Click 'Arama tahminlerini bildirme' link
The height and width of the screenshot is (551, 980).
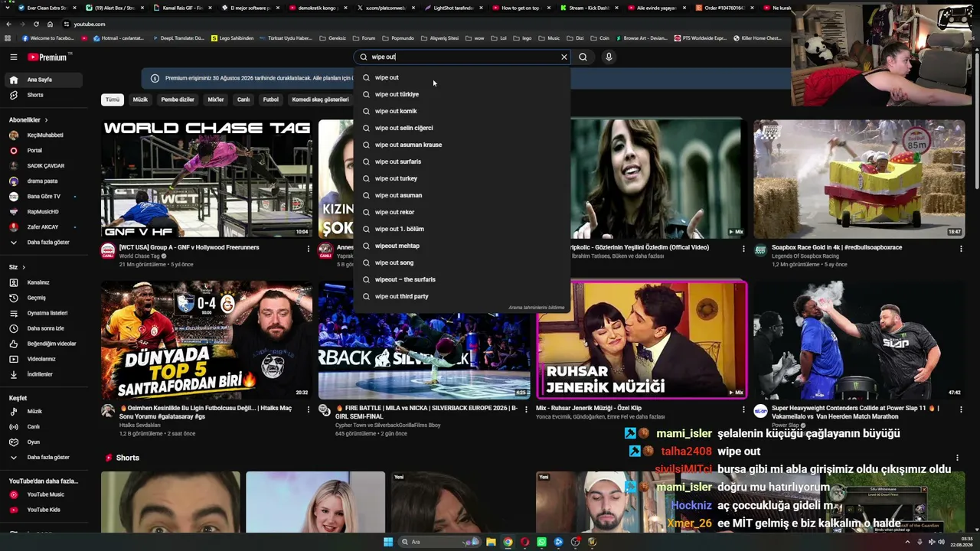tap(536, 308)
